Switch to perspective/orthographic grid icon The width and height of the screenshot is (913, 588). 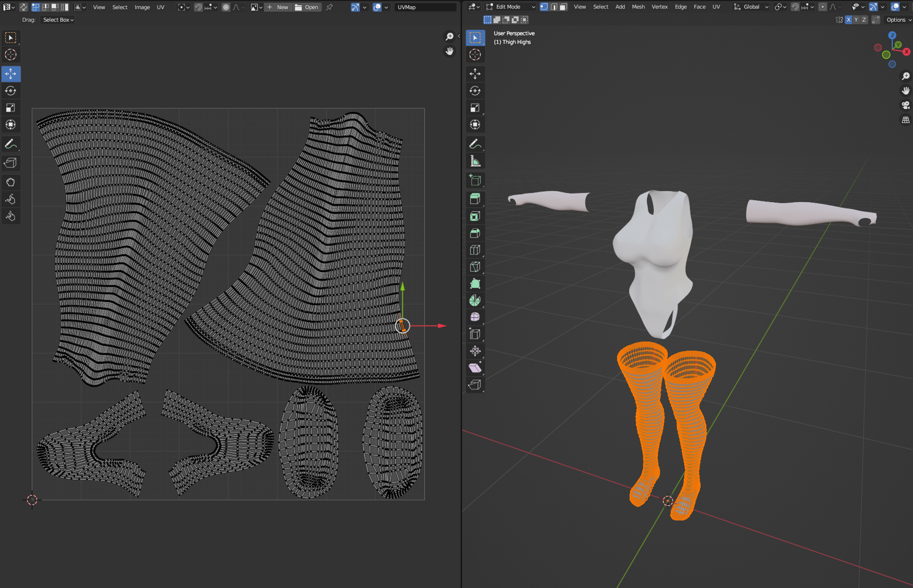point(906,120)
